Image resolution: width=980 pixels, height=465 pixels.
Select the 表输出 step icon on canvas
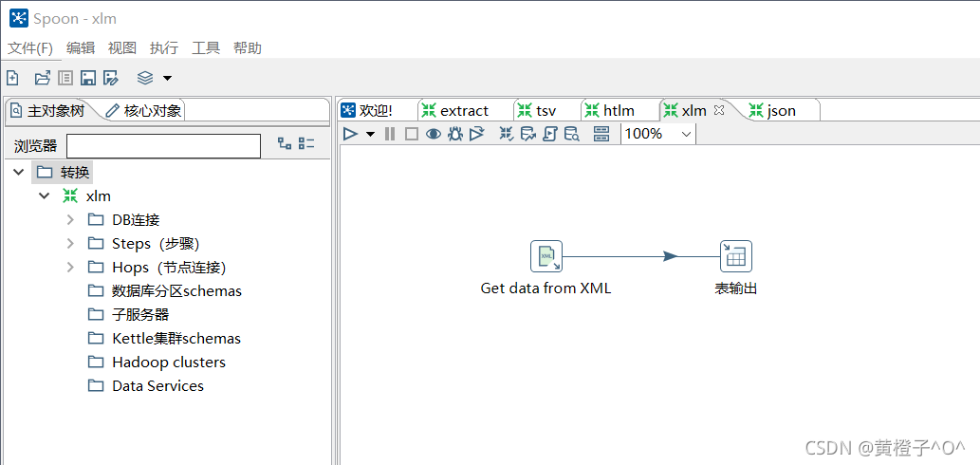tap(735, 256)
